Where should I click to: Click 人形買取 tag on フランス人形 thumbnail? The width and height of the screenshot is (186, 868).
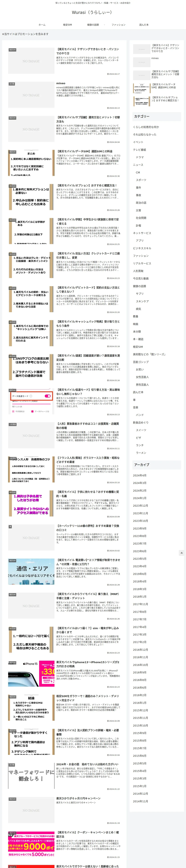click(12, 459)
